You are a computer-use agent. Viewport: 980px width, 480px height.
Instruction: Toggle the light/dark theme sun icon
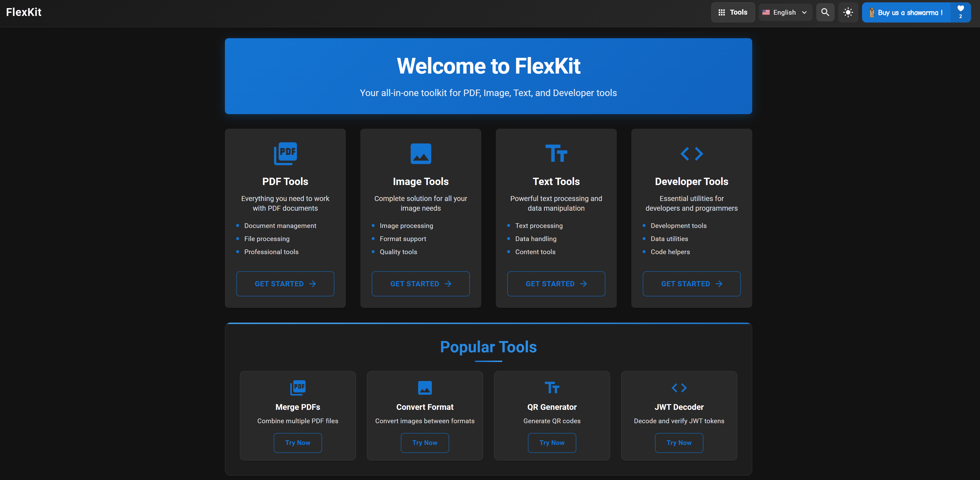[x=848, y=12]
